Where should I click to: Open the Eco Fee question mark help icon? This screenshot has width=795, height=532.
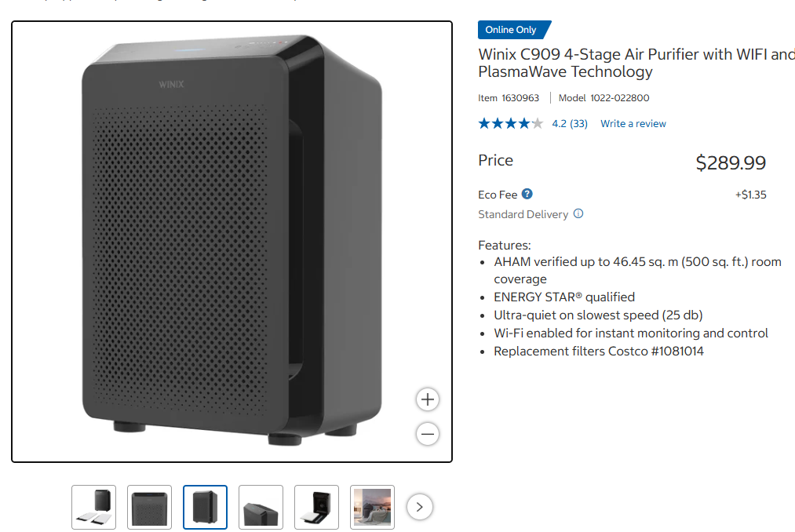pos(527,195)
